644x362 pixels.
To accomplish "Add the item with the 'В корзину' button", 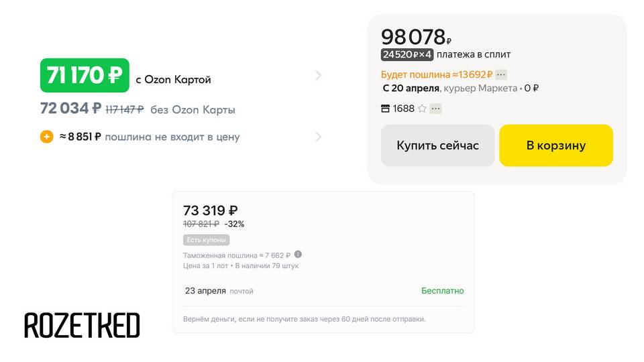I will (x=556, y=145).
